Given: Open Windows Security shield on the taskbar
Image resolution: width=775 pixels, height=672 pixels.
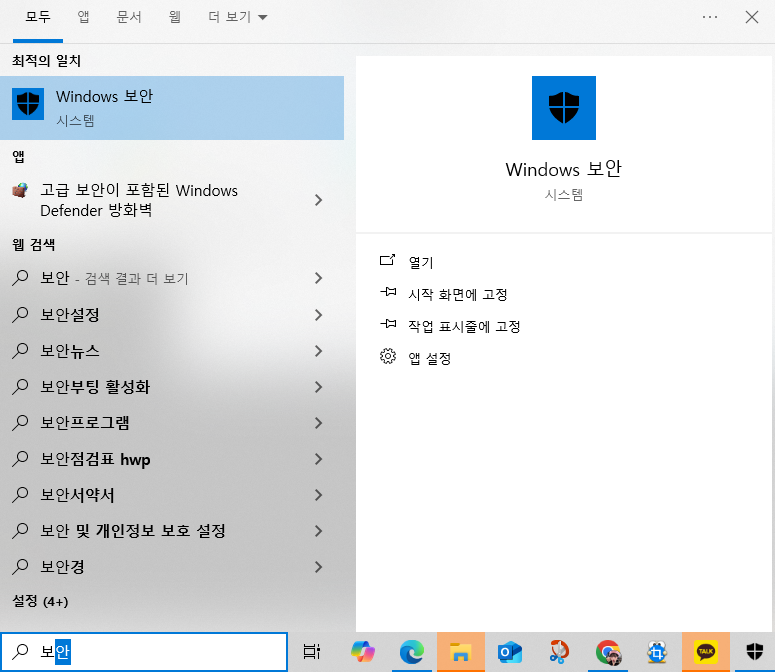Looking at the screenshot, I should click(x=755, y=652).
